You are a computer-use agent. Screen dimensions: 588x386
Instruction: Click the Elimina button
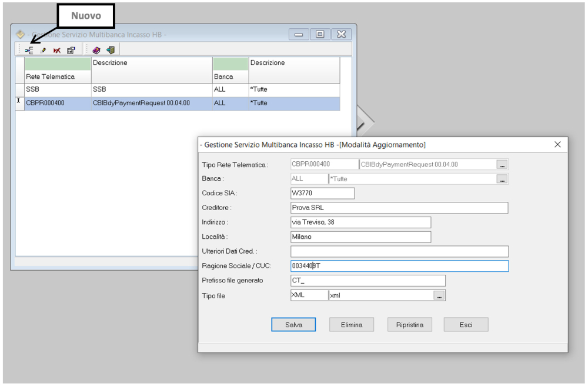tap(352, 325)
